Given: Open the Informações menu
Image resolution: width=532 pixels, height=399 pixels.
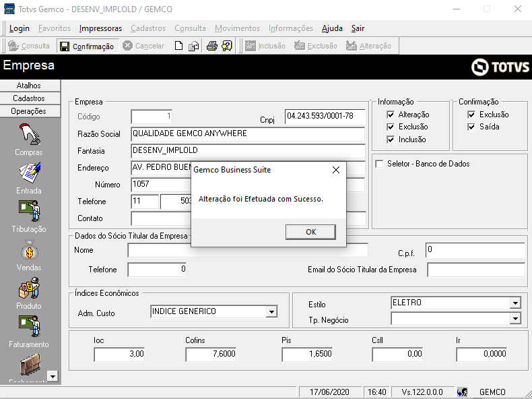Looking at the screenshot, I should tap(291, 28).
